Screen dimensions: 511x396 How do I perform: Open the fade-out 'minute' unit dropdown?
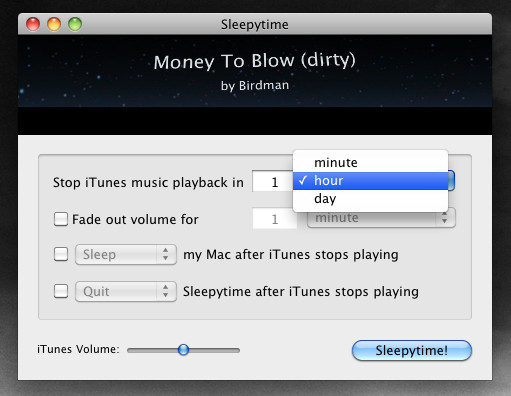pyautogui.click(x=381, y=218)
